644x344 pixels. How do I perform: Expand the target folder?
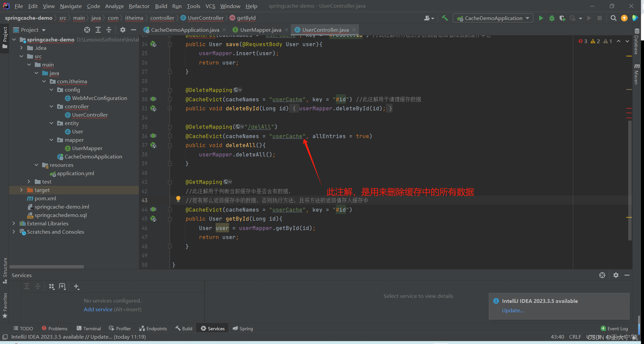click(x=21, y=190)
